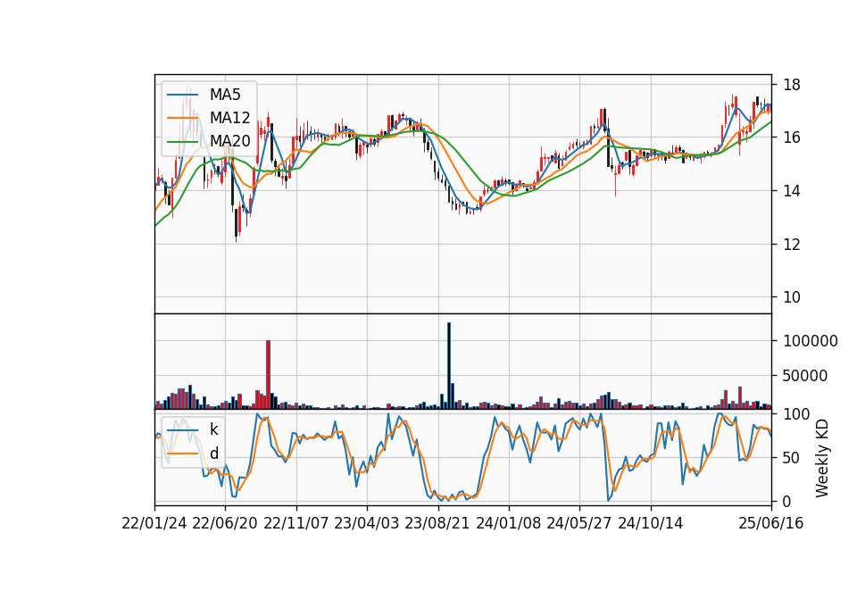Viewport: 857px width, 616px height.
Task: Click the orange MA12 legend line sample
Action: click(182, 118)
